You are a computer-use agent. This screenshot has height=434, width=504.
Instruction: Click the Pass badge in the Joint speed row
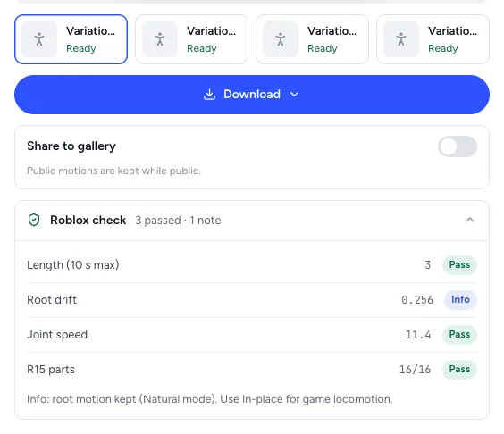[459, 334]
